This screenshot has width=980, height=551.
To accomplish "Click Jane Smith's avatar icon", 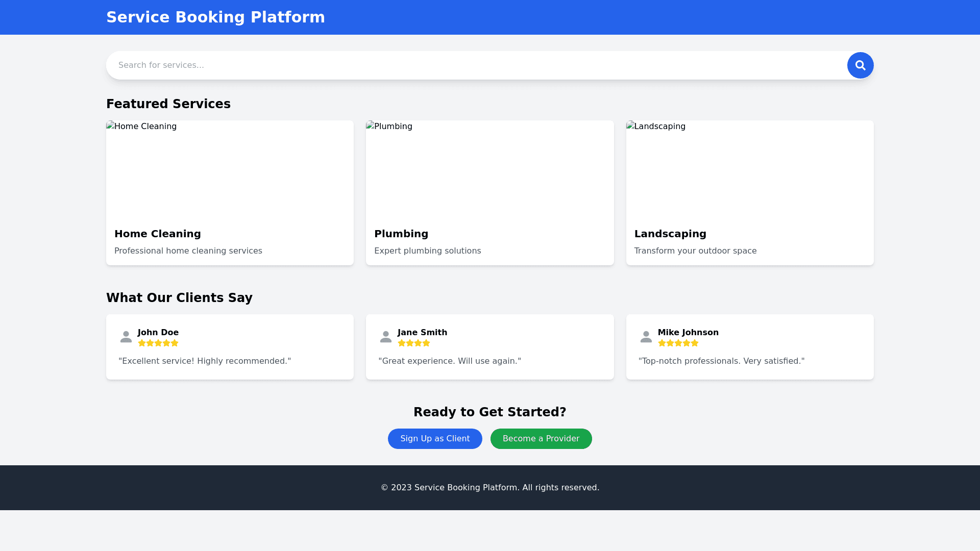I will tap(386, 337).
